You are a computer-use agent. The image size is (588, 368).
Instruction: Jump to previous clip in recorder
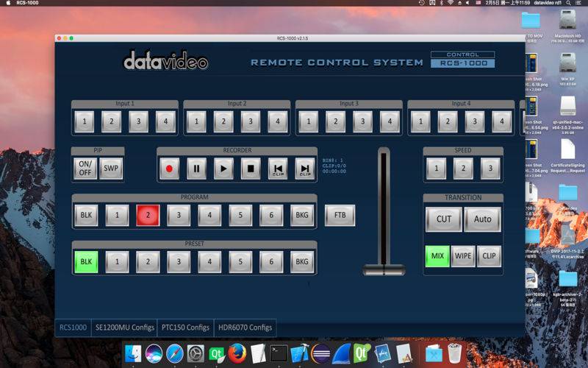click(278, 169)
